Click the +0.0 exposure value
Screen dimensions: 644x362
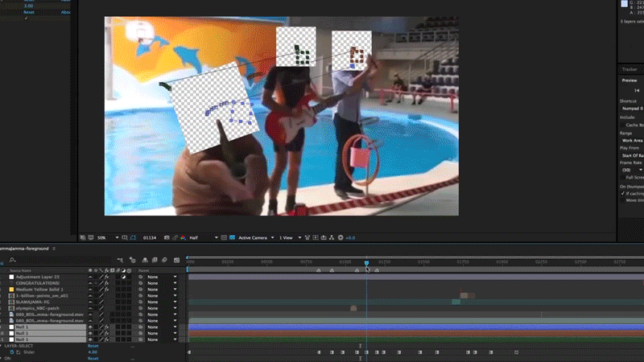tap(350, 237)
